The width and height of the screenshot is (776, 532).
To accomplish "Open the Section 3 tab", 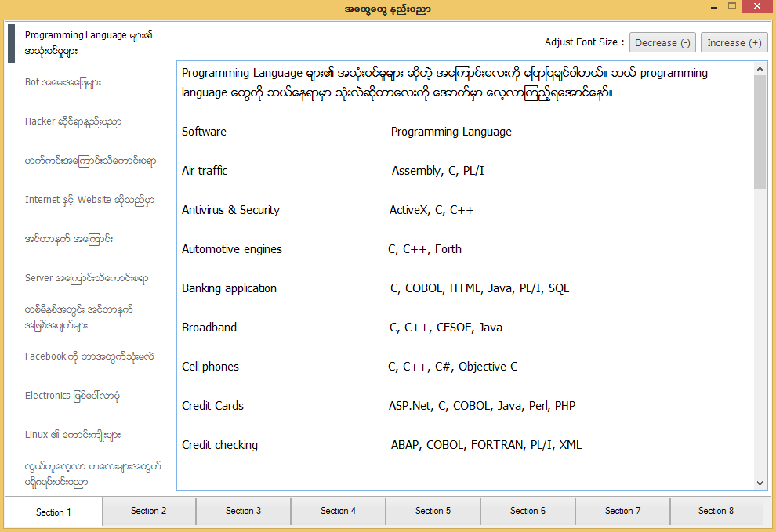I will 243,511.
